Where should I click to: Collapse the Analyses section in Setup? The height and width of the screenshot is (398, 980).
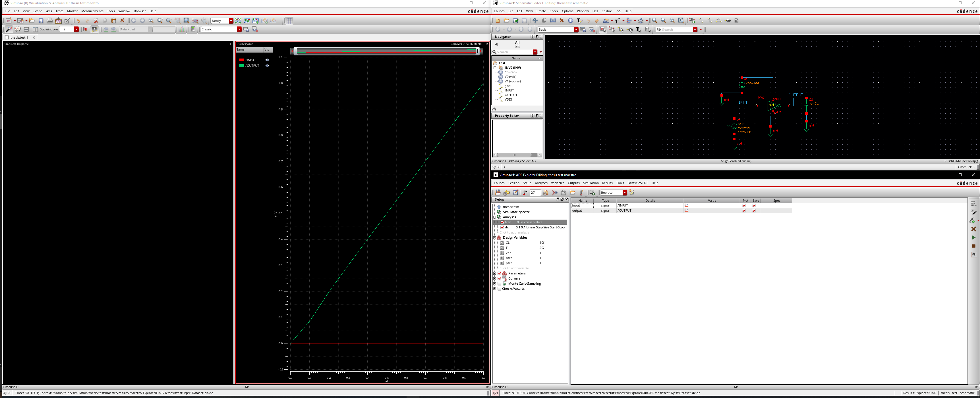pos(495,217)
